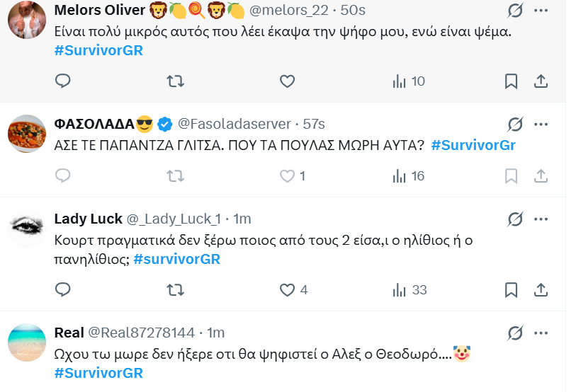Like Melors Oliver's tweet
Viewport: 571px width, 392px height.
coord(287,81)
